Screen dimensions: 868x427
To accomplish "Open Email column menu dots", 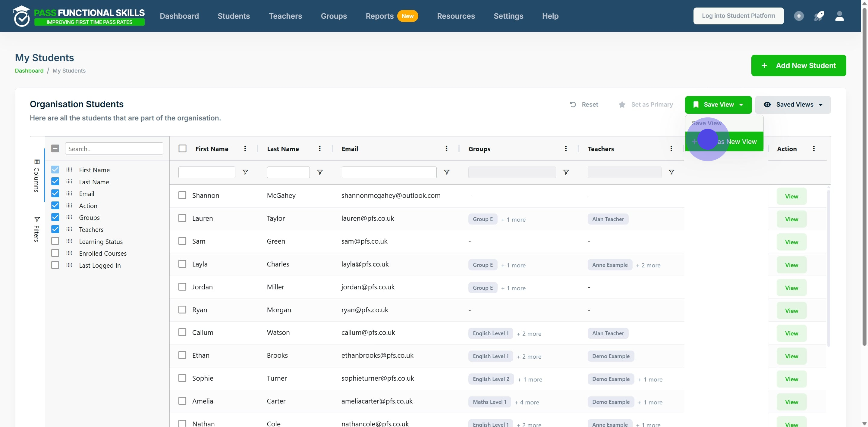I will point(446,148).
